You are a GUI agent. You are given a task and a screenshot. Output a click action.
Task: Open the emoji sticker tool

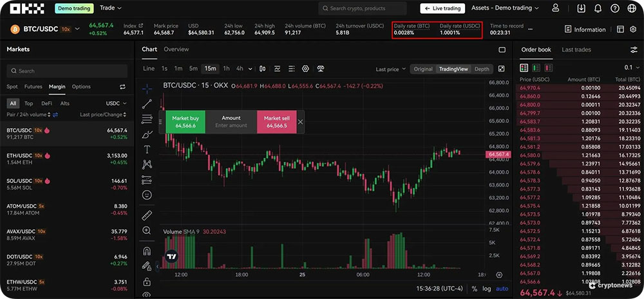[147, 195]
